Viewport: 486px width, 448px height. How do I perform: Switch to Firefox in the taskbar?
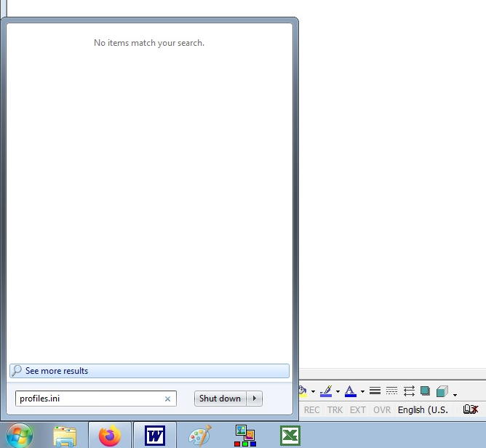click(110, 436)
